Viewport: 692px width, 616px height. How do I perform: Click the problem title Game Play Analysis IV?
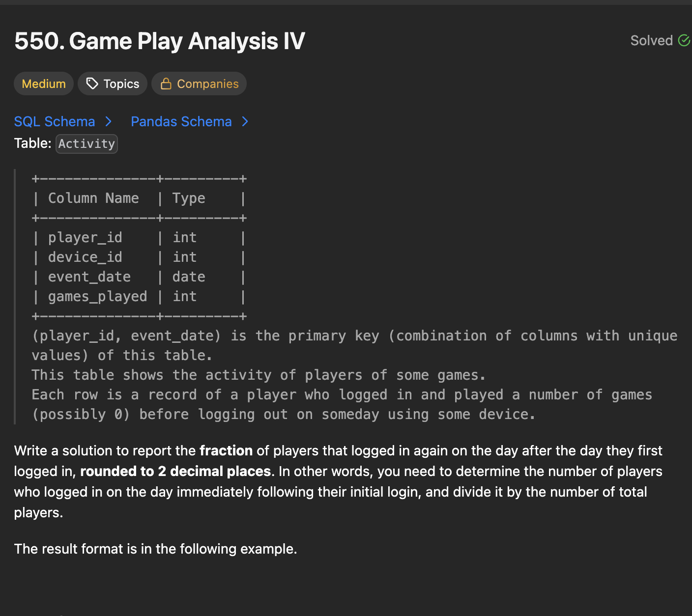click(x=160, y=41)
